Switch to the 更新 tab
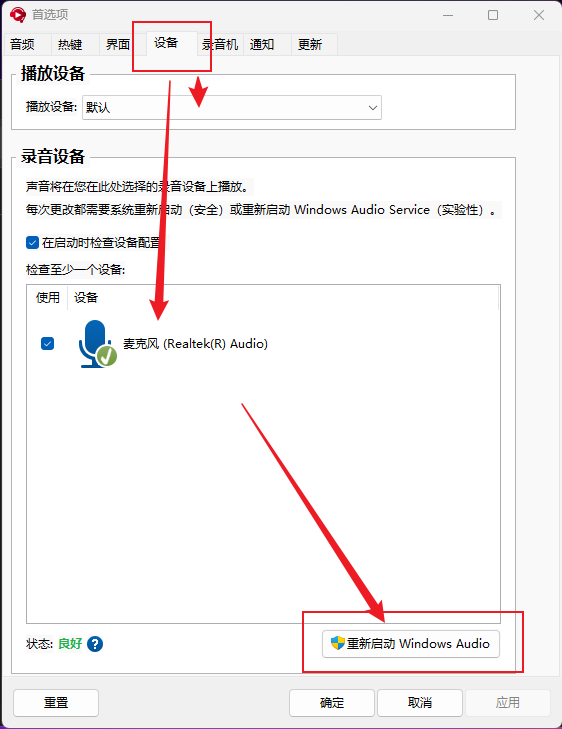This screenshot has height=729, width=562. click(310, 45)
